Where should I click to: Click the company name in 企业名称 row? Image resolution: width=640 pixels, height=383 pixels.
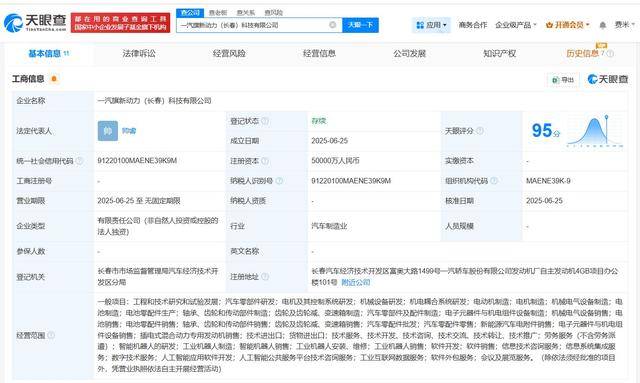154,100
